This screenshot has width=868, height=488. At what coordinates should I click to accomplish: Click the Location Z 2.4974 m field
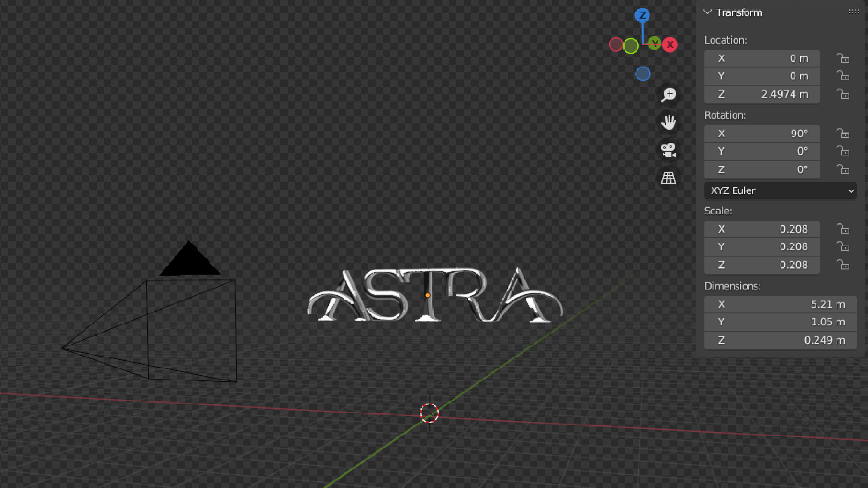click(762, 94)
